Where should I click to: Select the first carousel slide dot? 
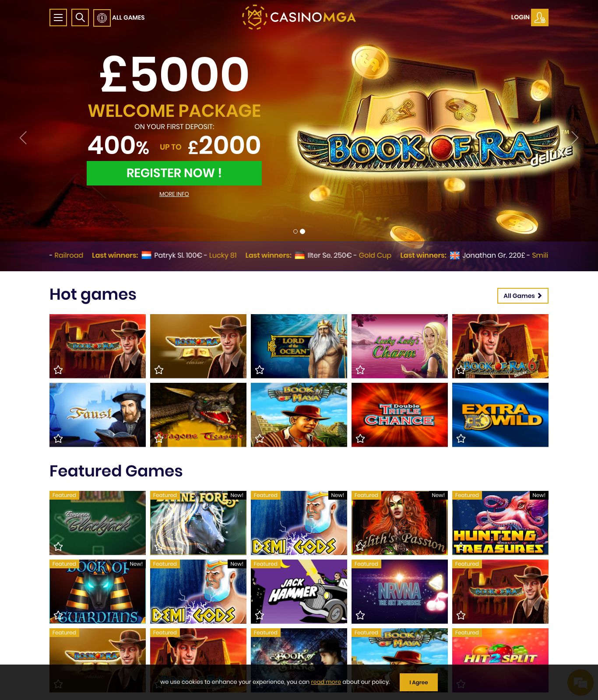click(295, 231)
